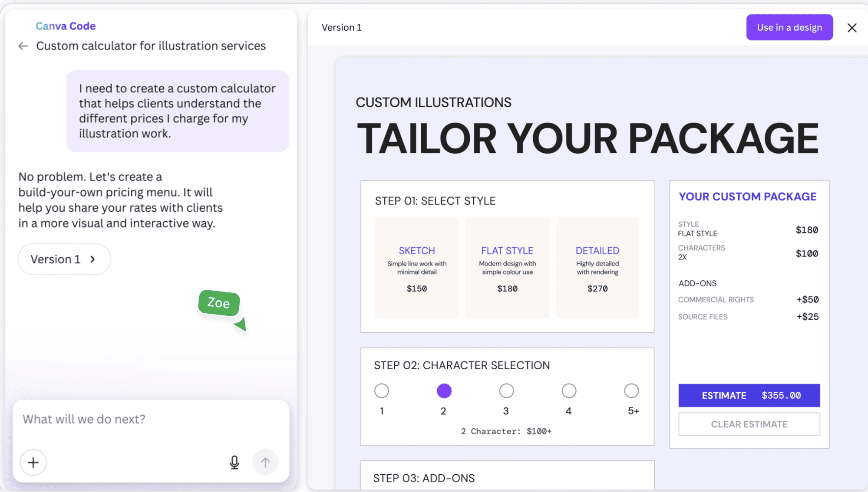This screenshot has width=868, height=492.
Task: Click the send arrow in the prompt box
Action: pyautogui.click(x=265, y=462)
